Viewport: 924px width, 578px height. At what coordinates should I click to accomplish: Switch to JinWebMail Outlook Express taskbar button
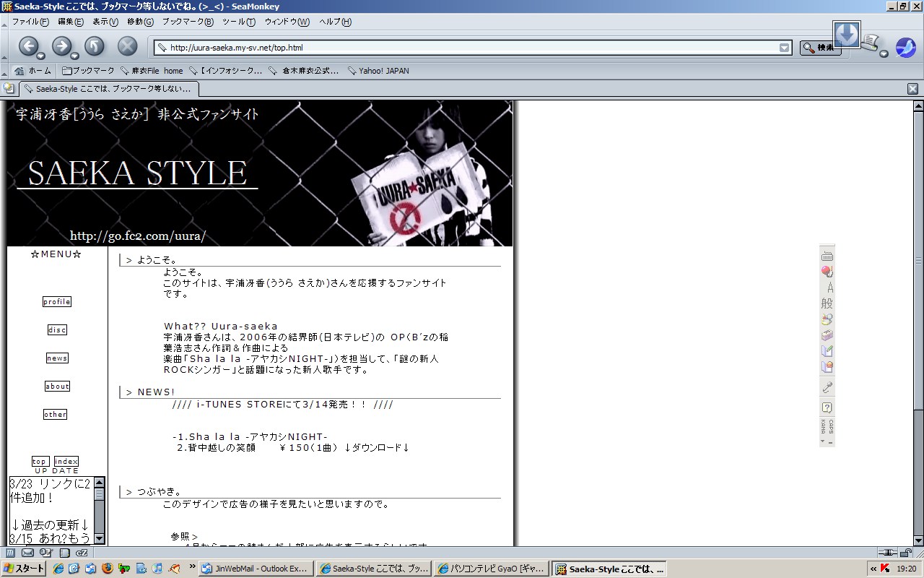[257, 569]
